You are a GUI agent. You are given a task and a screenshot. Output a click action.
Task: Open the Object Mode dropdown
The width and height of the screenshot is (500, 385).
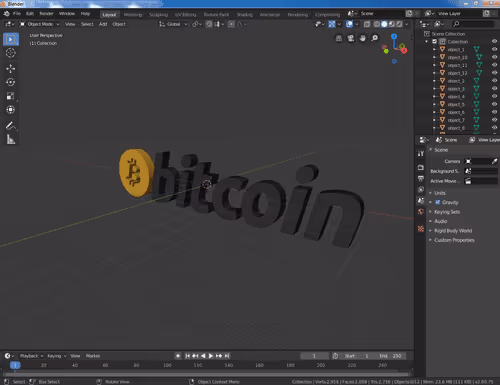[x=39, y=24]
